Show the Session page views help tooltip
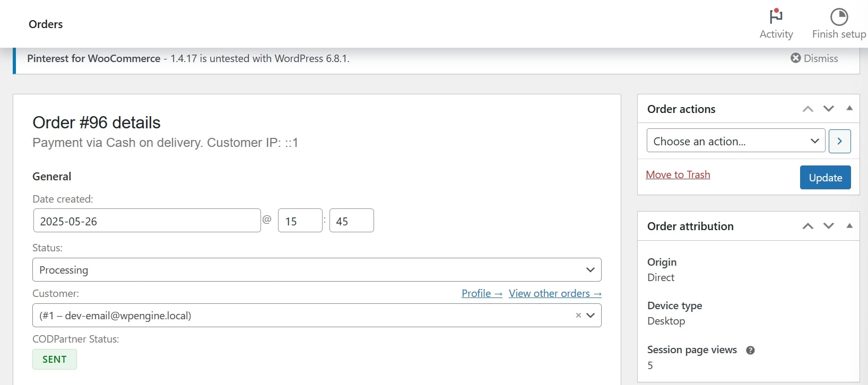 750,350
